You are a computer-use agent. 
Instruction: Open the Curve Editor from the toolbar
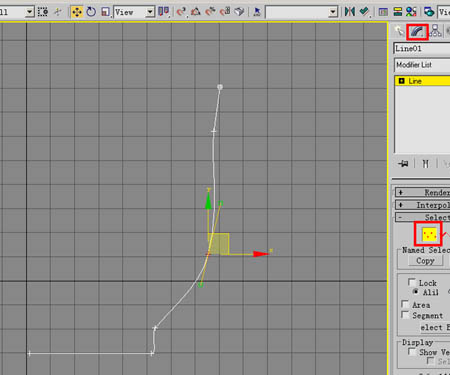[383, 12]
